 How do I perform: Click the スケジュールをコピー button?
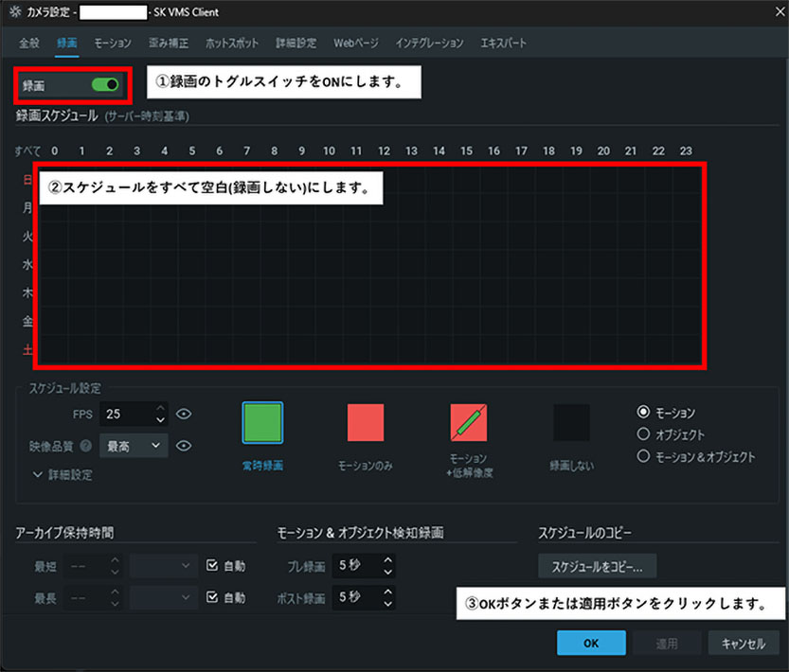(x=598, y=566)
